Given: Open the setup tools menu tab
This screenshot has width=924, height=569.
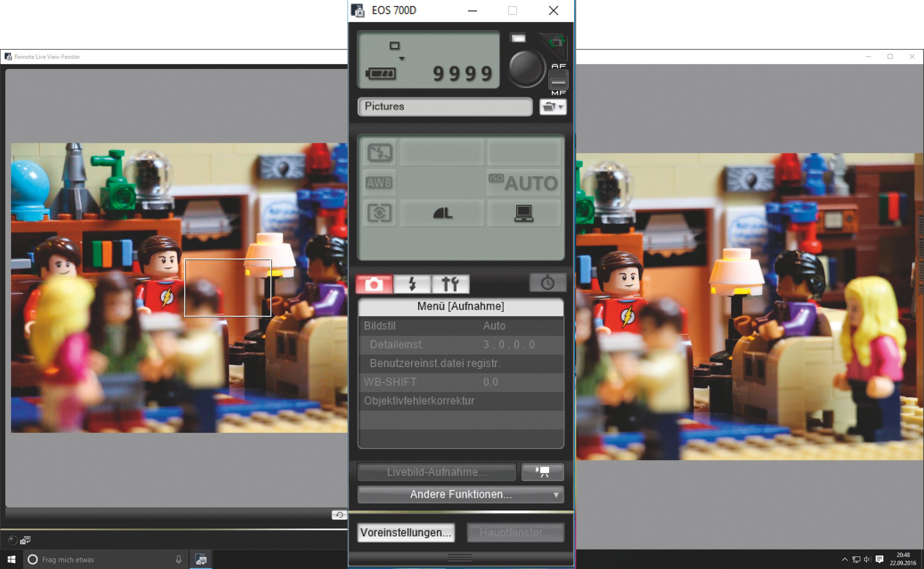Looking at the screenshot, I should coord(450,284).
